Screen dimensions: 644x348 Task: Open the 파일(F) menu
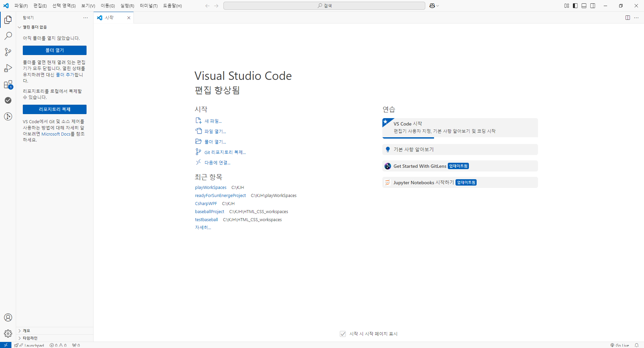coord(21,6)
